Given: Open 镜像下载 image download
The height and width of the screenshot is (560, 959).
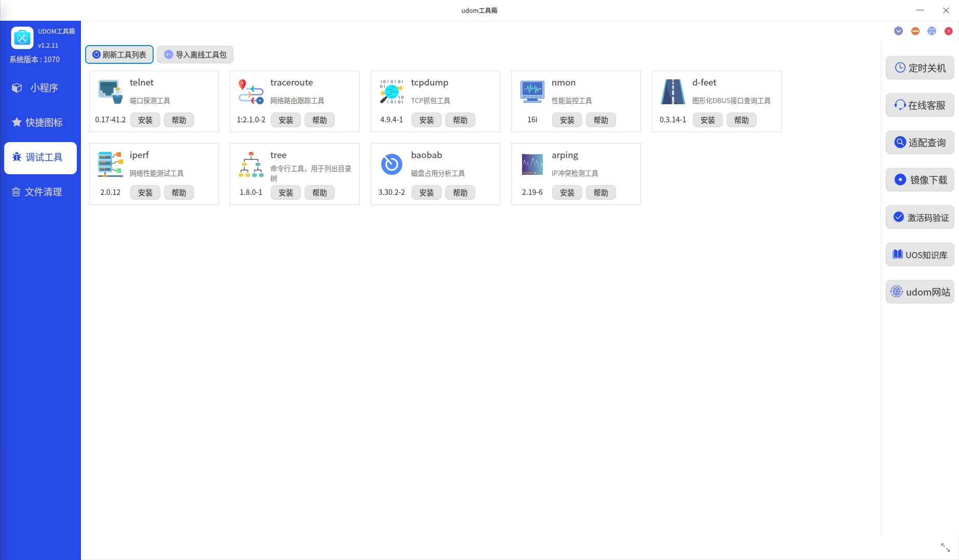Looking at the screenshot, I should point(920,180).
